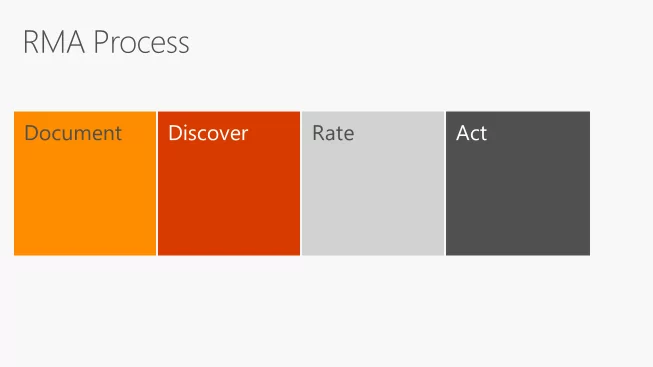653x367 pixels.
Task: Select the "RMA Process" slide title
Action: click(106, 42)
